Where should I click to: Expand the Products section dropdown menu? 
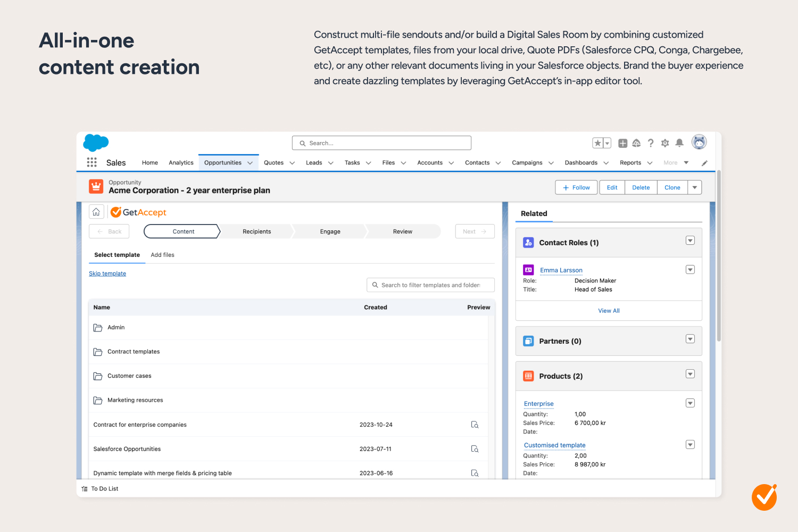(x=690, y=374)
